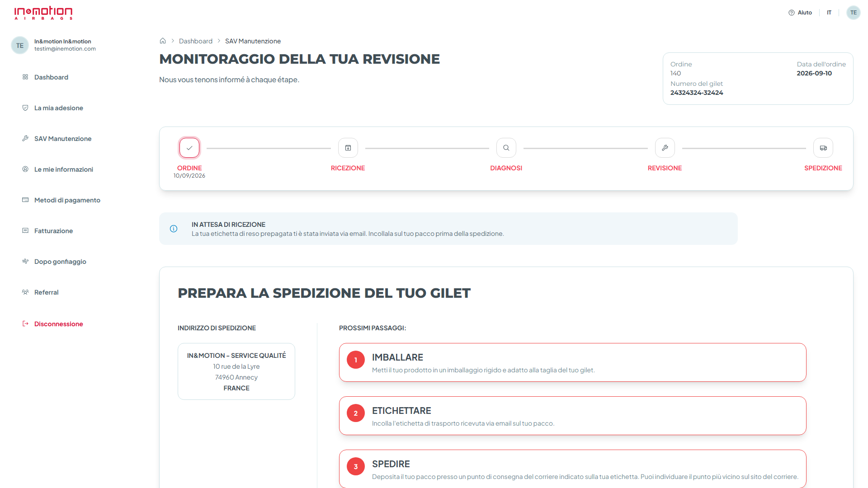Click the logout icon beside Disconnessione

coord(25,324)
